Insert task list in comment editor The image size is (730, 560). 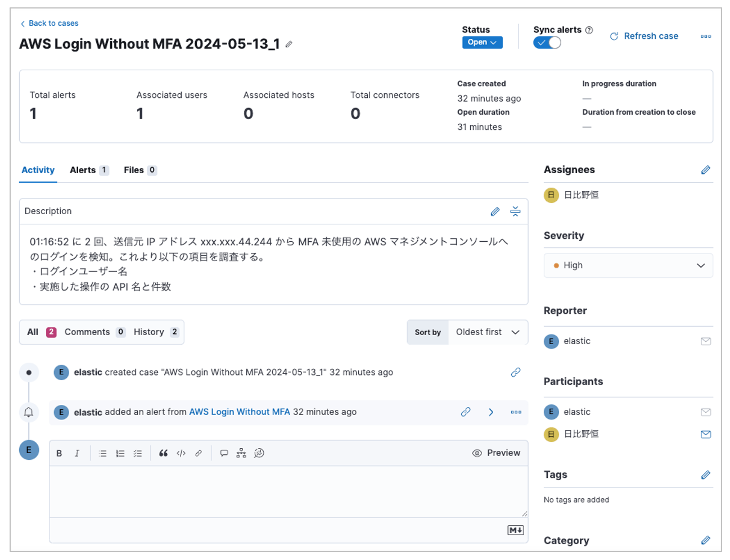138,453
